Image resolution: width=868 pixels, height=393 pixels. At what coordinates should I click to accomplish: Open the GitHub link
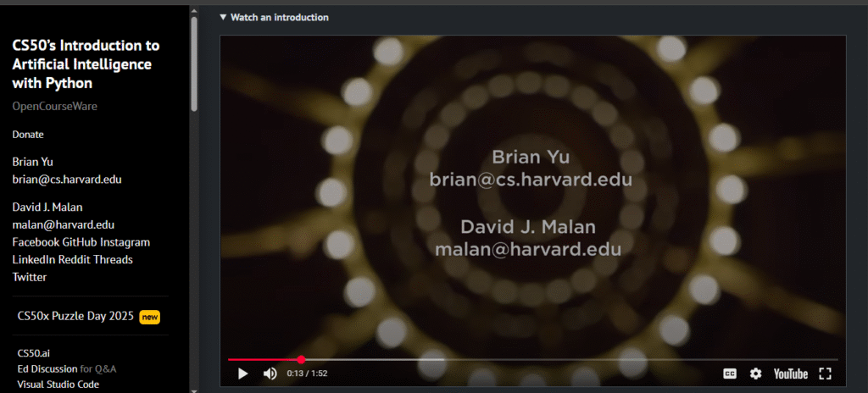81,242
